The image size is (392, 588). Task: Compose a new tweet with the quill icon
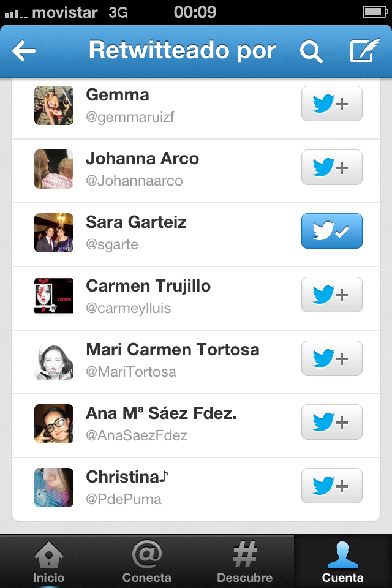coord(364,50)
